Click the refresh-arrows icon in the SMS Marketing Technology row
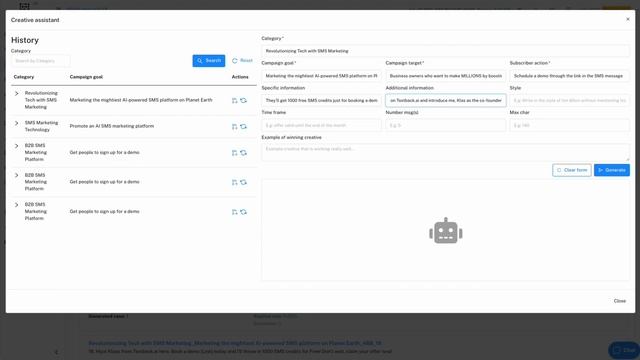The width and height of the screenshot is (640, 360). [244, 127]
